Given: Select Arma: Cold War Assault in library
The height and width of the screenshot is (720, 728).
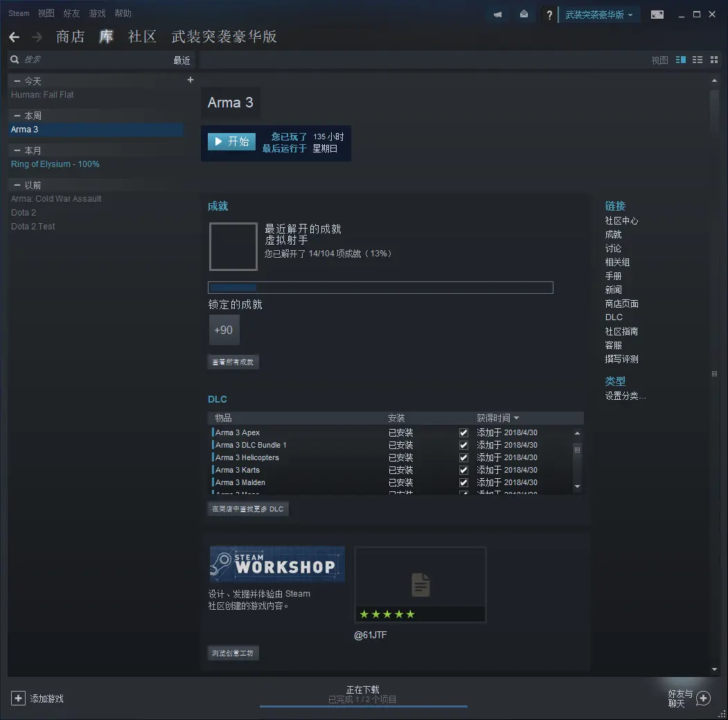Looking at the screenshot, I should pos(55,199).
